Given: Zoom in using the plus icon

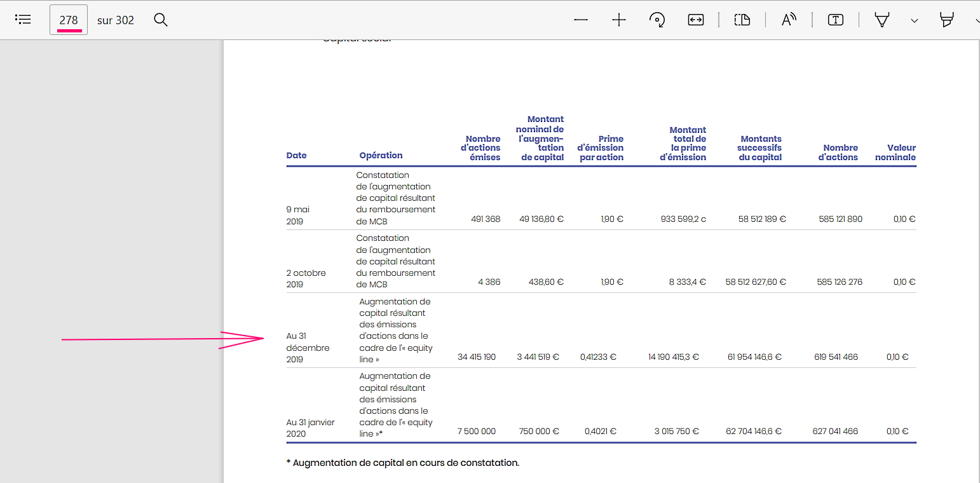Looking at the screenshot, I should (x=619, y=20).
